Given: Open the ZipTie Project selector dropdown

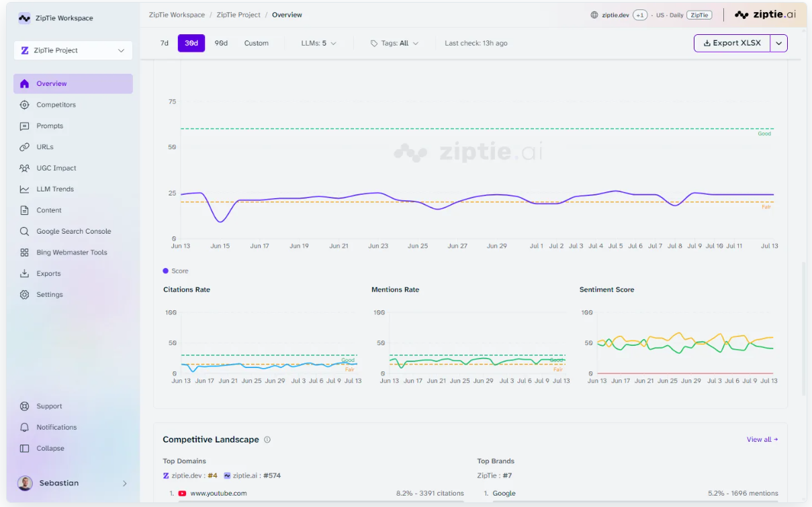Looking at the screenshot, I should 73,50.
